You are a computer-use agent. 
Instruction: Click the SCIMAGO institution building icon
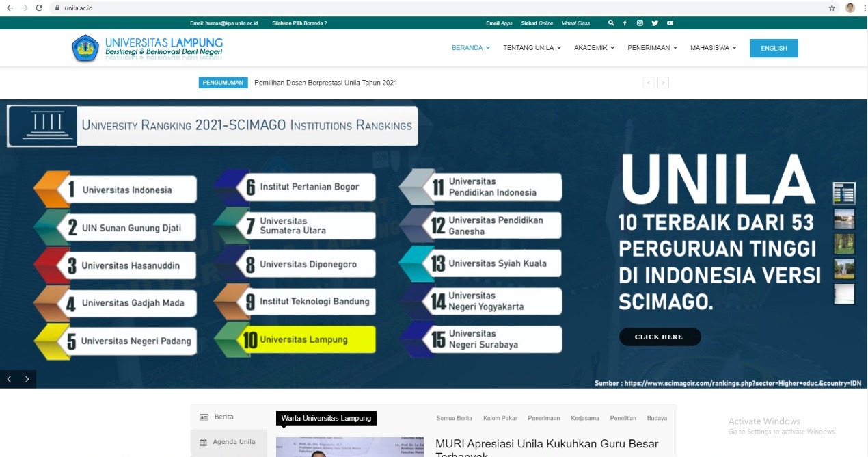click(42, 125)
